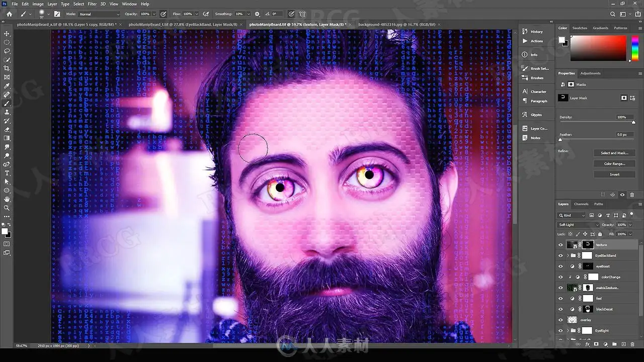Open the Soft Light blend mode dropdown
This screenshot has width=644, height=362.
coord(579,225)
